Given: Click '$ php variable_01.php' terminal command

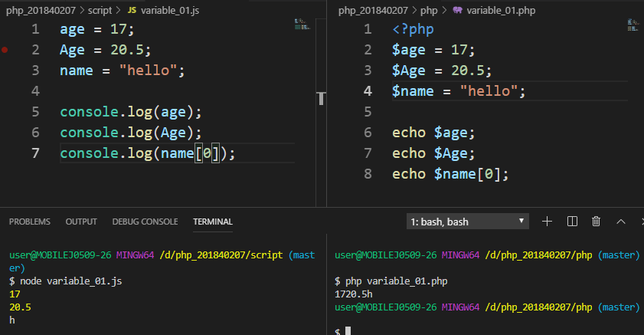Looking at the screenshot, I should pos(391,281).
